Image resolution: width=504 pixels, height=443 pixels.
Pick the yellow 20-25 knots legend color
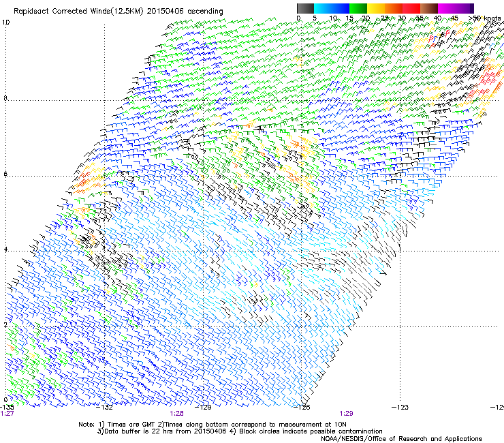(x=375, y=8)
